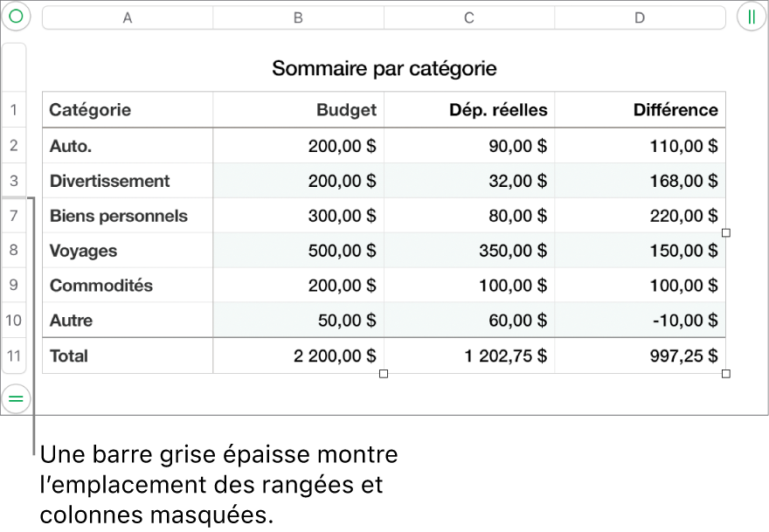769x532 pixels.
Task: Click the bottom-center table resize handle
Action: pyautogui.click(x=384, y=374)
